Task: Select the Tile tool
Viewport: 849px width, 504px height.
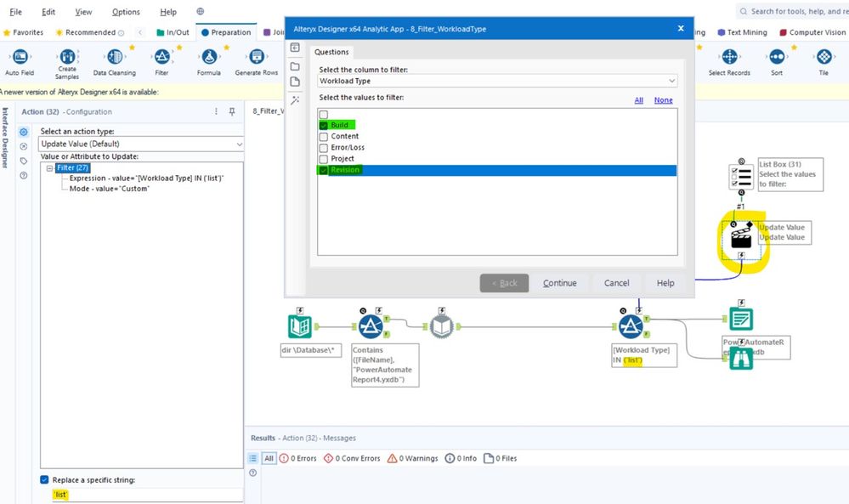Action: click(824, 56)
